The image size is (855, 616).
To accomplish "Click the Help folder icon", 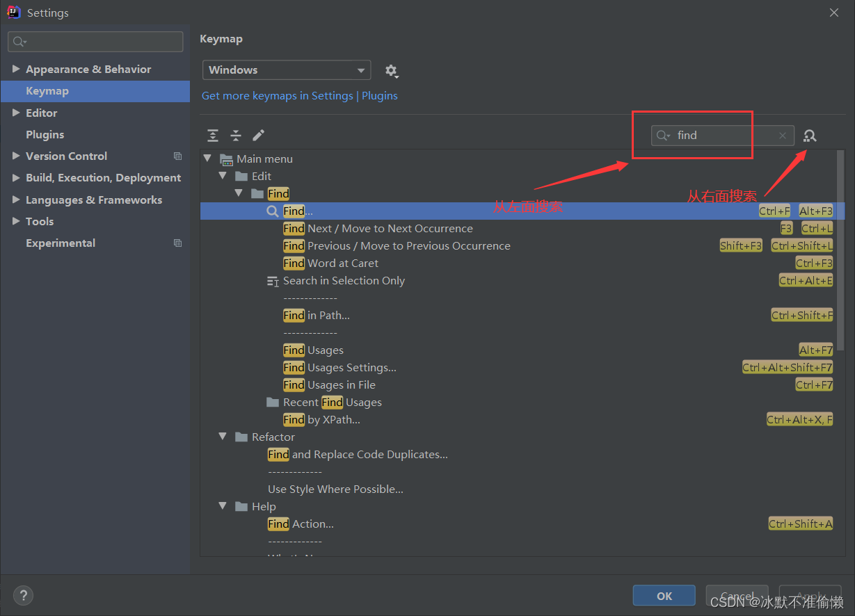I will [241, 507].
